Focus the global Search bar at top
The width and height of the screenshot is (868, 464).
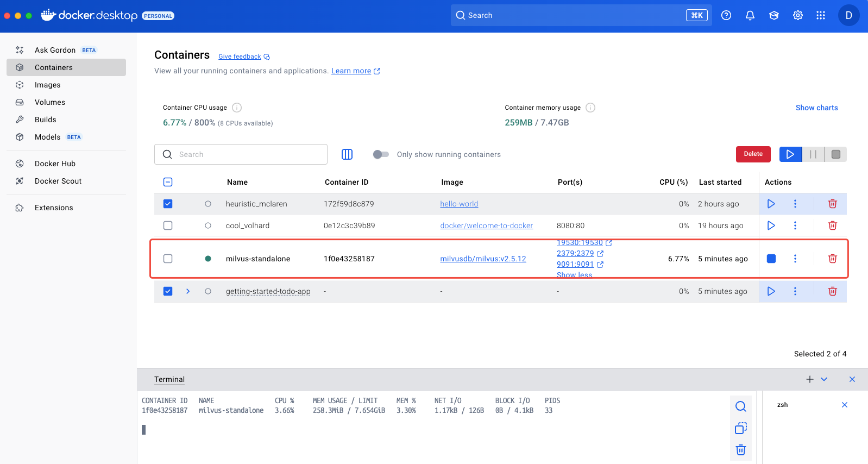coord(581,15)
